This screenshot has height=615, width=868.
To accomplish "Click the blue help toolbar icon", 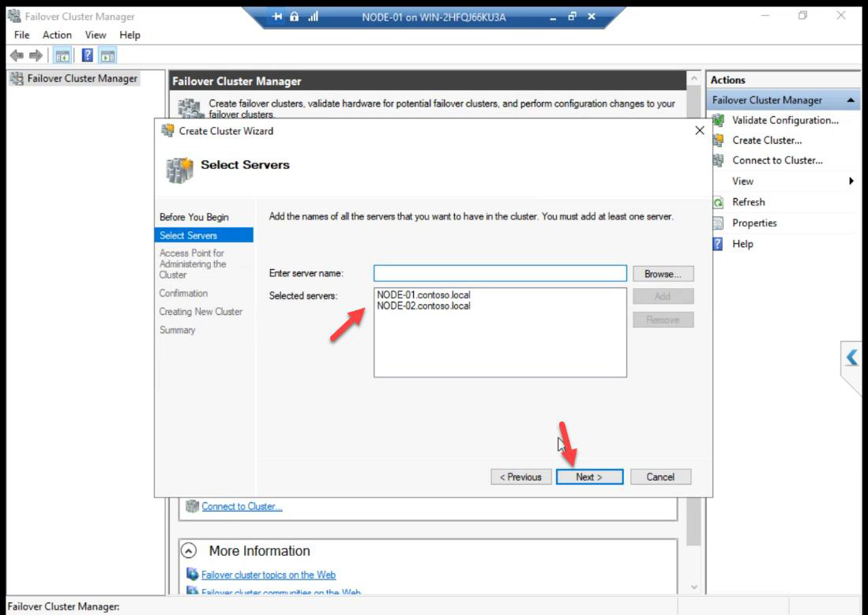I will point(87,55).
